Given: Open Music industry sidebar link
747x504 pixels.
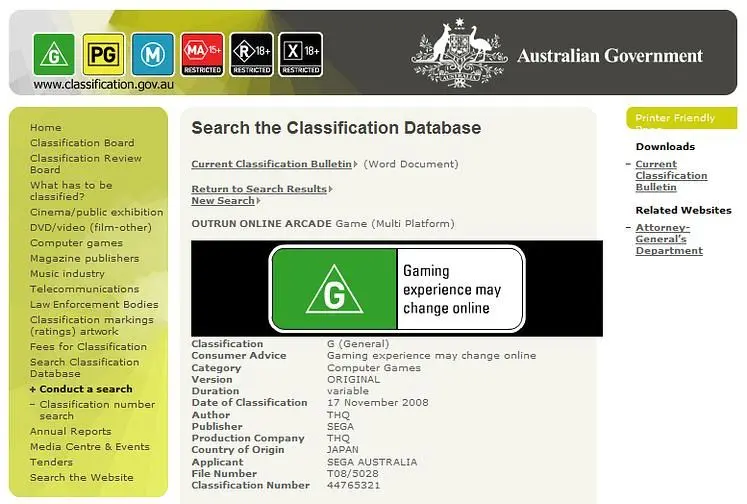Looking at the screenshot, I should (67, 274).
